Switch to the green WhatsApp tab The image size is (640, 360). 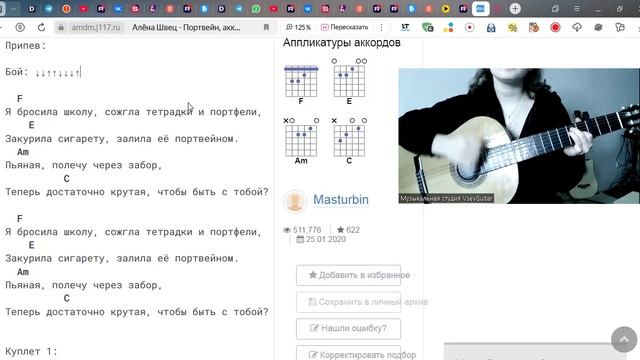coord(256,9)
